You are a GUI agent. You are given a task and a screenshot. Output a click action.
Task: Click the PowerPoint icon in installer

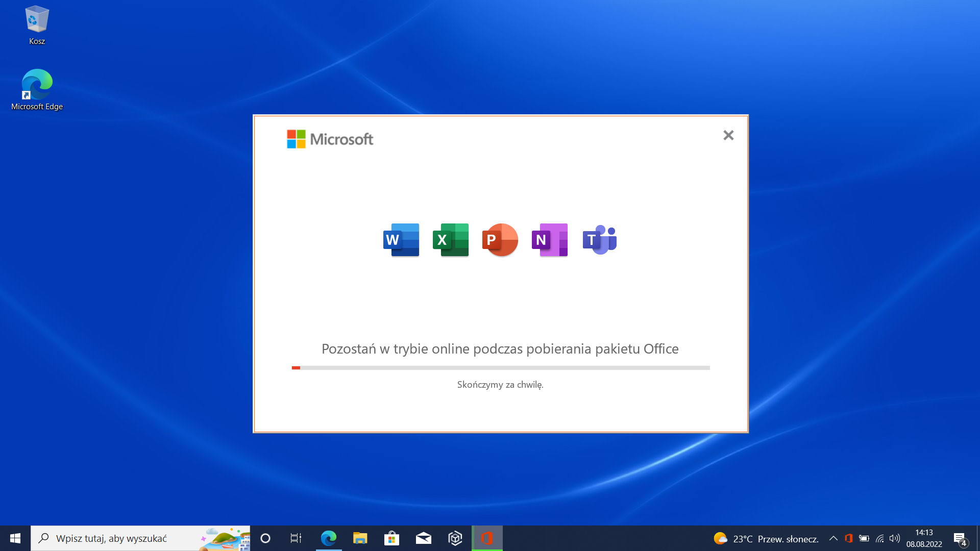pos(500,240)
